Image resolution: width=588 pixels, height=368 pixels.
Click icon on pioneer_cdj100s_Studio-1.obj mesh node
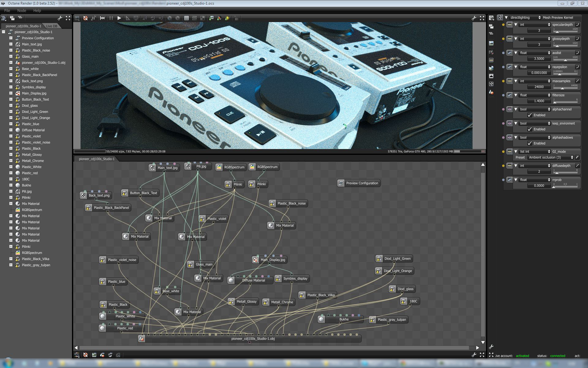pos(141,339)
